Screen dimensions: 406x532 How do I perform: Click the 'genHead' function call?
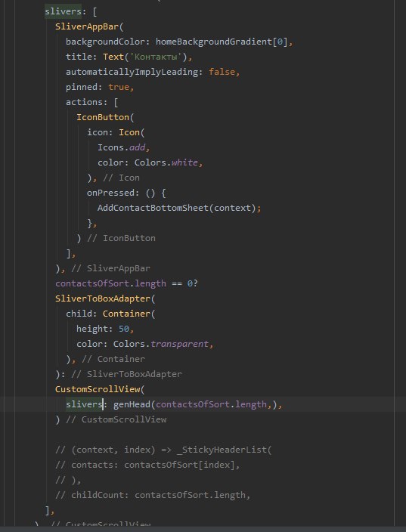132,404
